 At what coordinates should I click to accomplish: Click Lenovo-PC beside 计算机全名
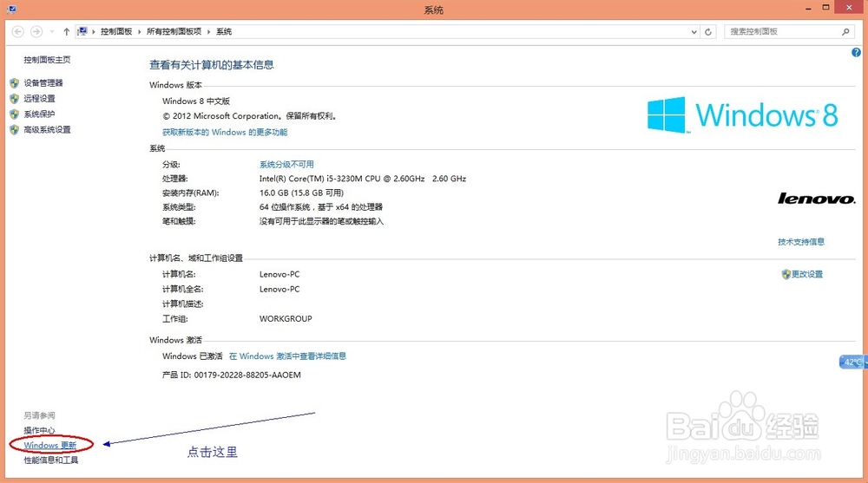click(x=279, y=290)
